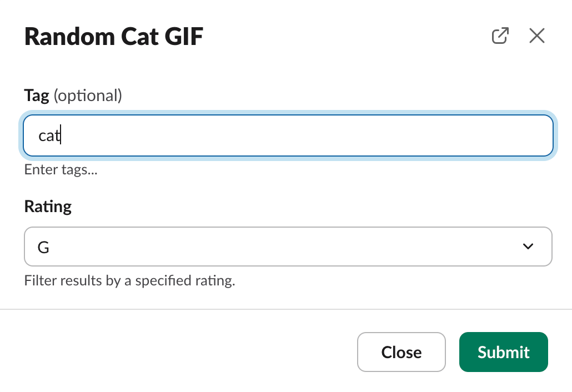Image resolution: width=572 pixels, height=392 pixels.
Task: Click the pop-out arrow icon beside the X
Action: (x=500, y=36)
